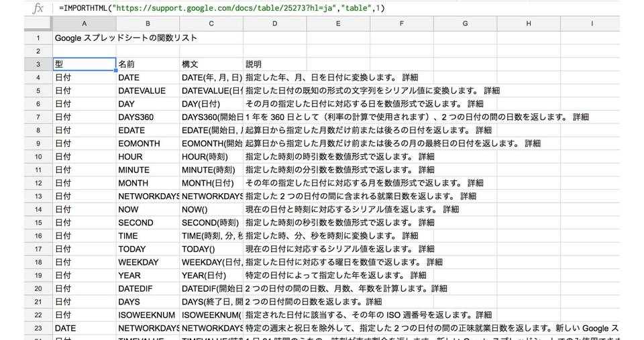Click cell 'TODAY' in column B
This screenshot has width=644, height=340.
(x=148, y=249)
